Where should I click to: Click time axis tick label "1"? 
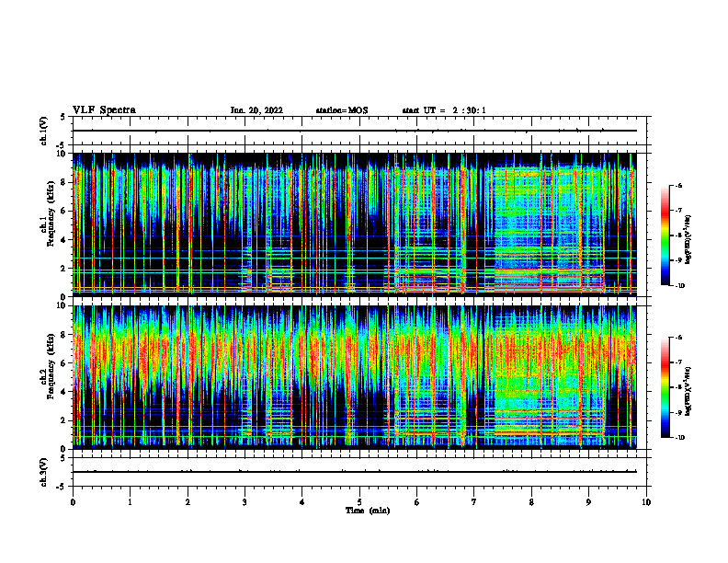pos(130,502)
